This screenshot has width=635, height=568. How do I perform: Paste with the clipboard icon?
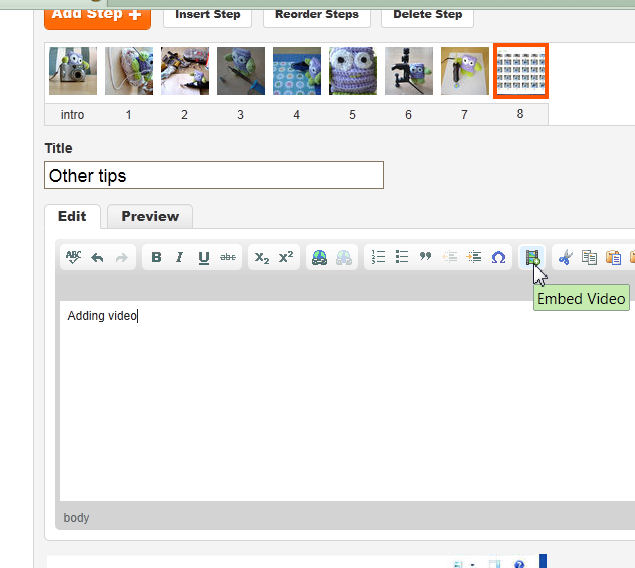coord(613,257)
